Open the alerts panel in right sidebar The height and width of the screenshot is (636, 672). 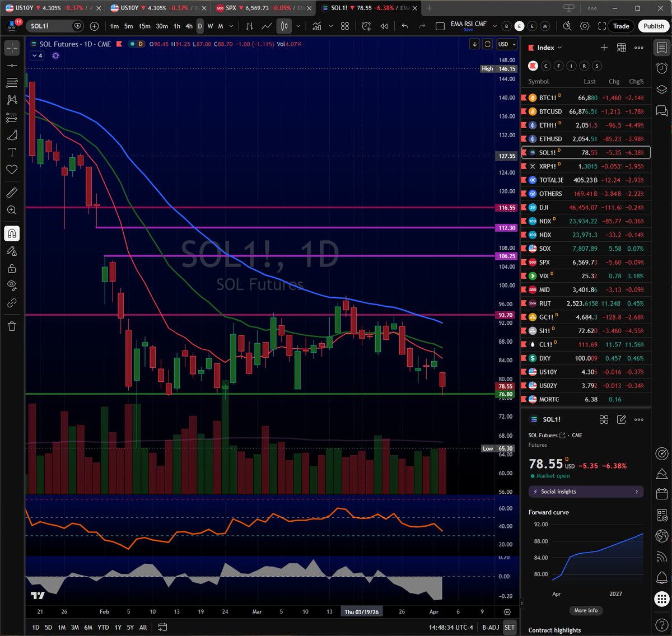661,68
